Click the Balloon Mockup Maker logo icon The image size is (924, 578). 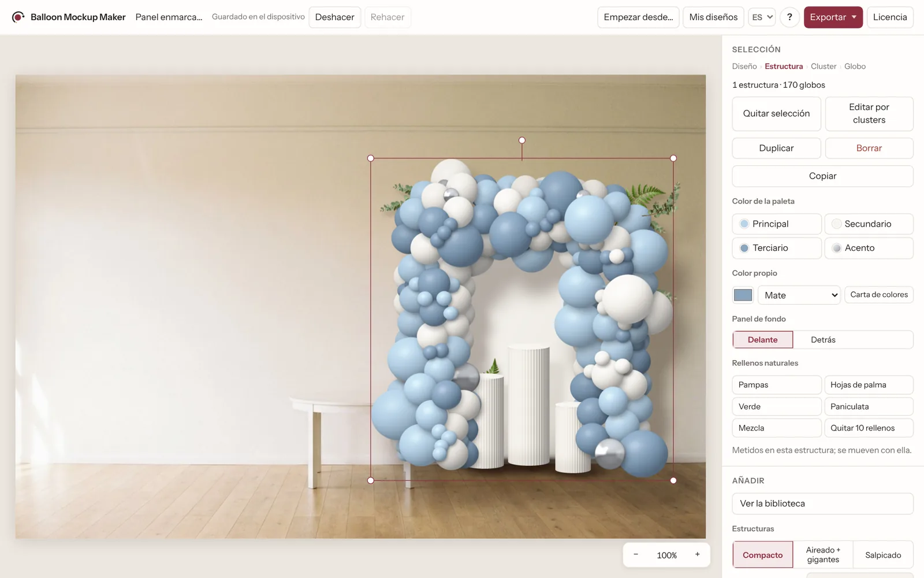(18, 17)
